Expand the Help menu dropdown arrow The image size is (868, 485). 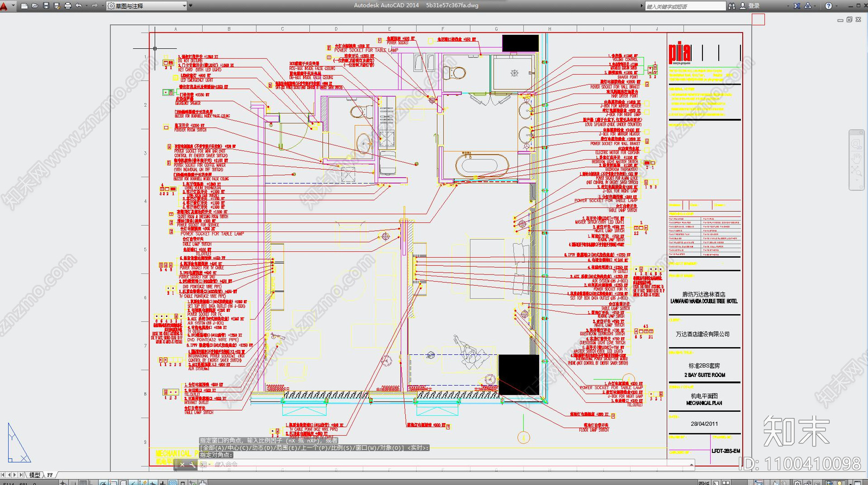(837, 6)
